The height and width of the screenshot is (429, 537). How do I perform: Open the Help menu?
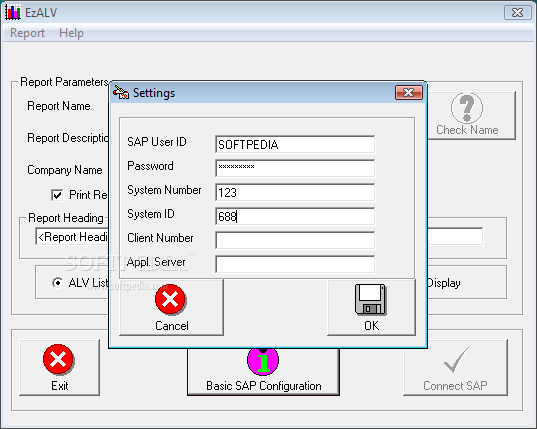(71, 33)
